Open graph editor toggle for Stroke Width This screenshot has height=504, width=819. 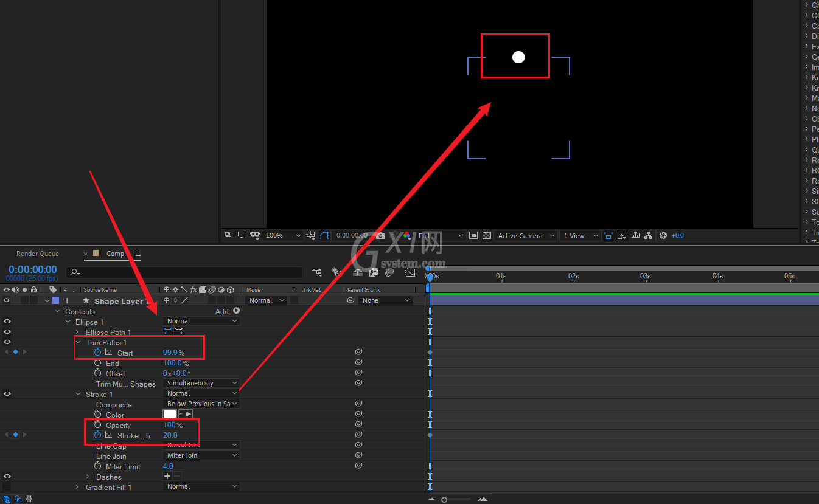(108, 435)
